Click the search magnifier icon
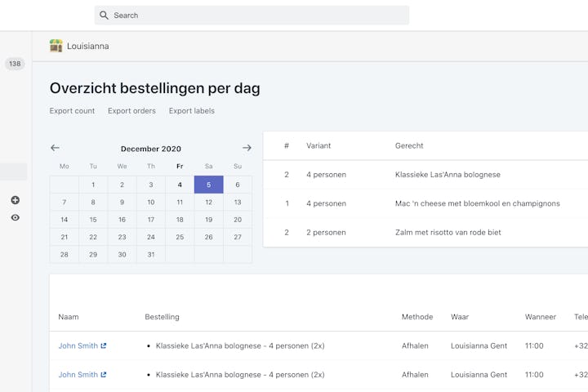The height and width of the screenshot is (392, 588). click(x=104, y=16)
